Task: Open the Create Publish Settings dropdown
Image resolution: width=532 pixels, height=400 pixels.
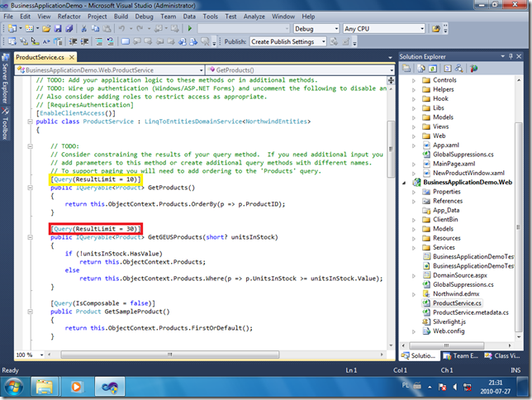Action: tap(322, 41)
